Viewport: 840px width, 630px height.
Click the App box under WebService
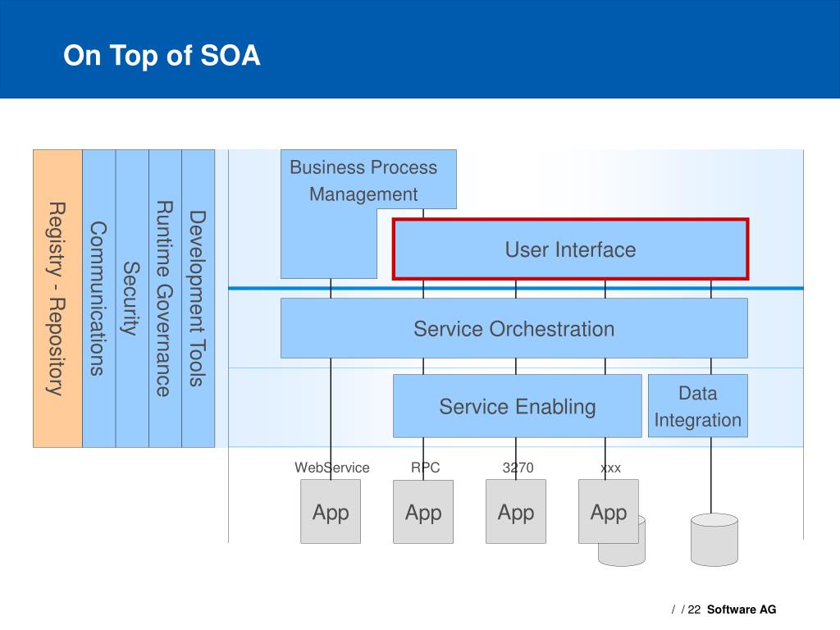point(331,512)
